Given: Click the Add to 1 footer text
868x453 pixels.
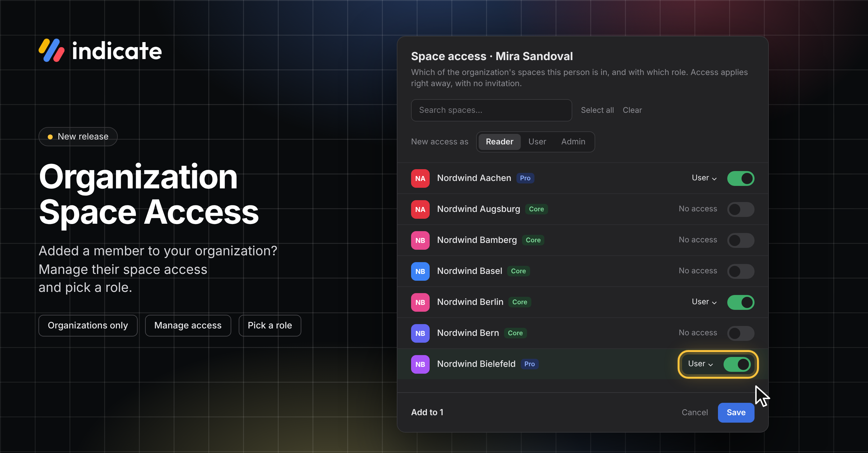Looking at the screenshot, I should [x=427, y=412].
